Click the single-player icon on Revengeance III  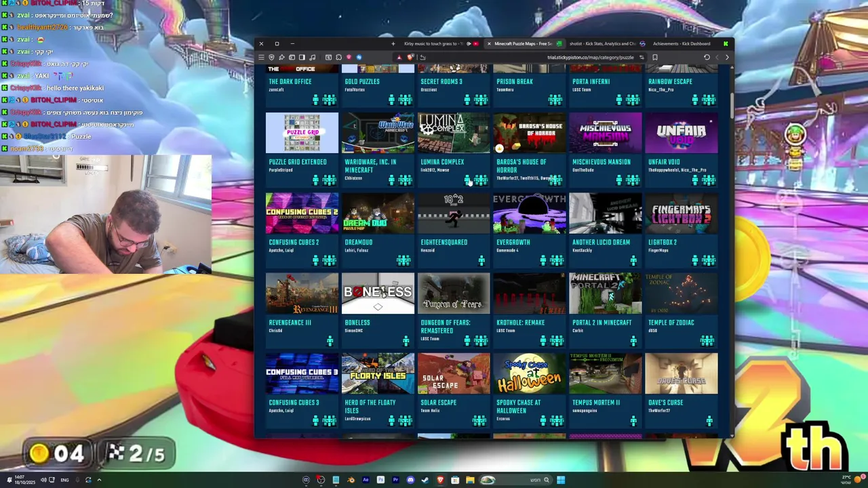[x=330, y=340]
